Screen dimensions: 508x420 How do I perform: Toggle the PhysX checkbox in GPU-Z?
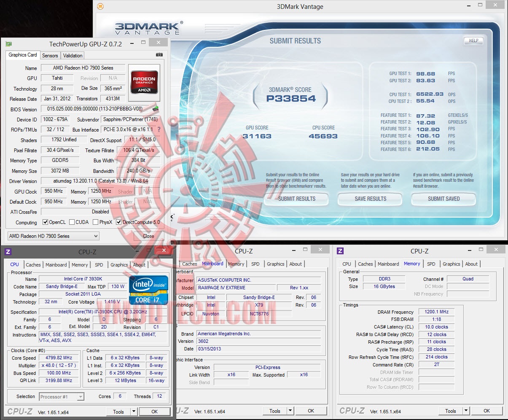[94, 222]
